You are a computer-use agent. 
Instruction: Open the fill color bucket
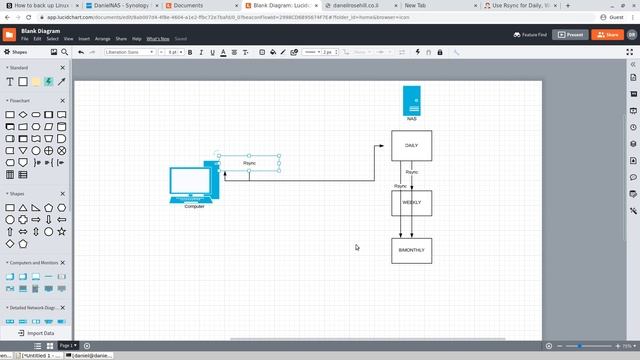[273, 52]
